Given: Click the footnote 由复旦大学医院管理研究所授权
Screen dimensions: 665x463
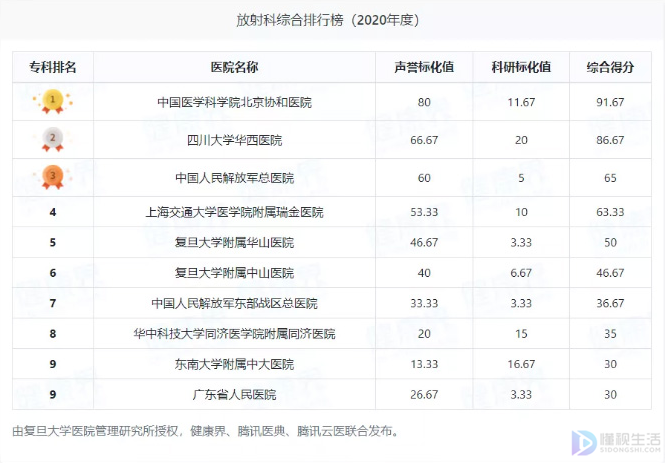Looking at the screenshot, I should (x=95, y=431).
